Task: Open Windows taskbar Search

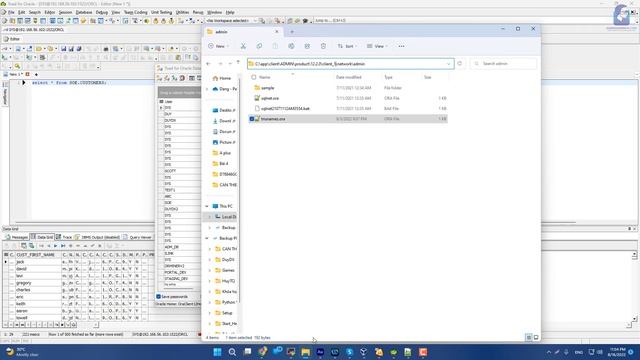Action: 232,352
